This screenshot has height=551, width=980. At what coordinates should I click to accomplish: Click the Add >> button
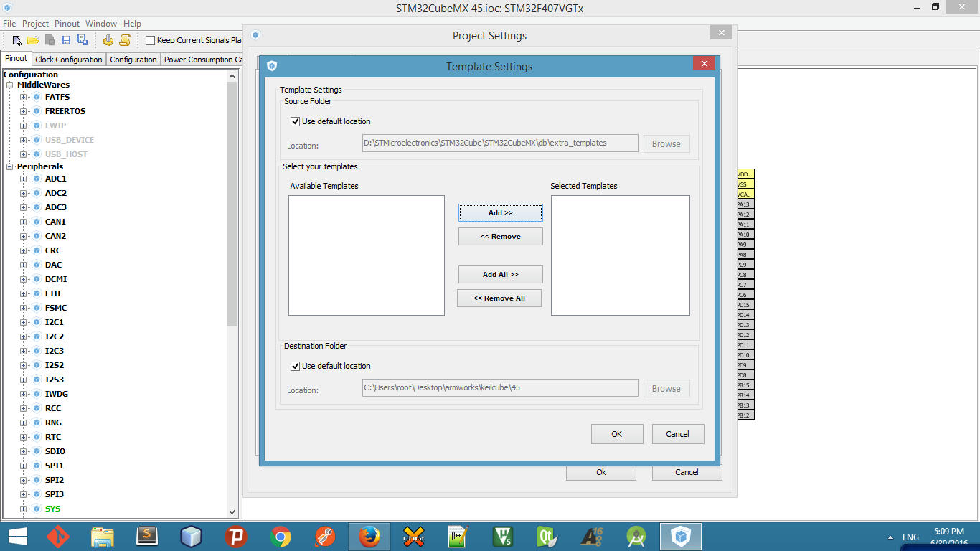501,212
